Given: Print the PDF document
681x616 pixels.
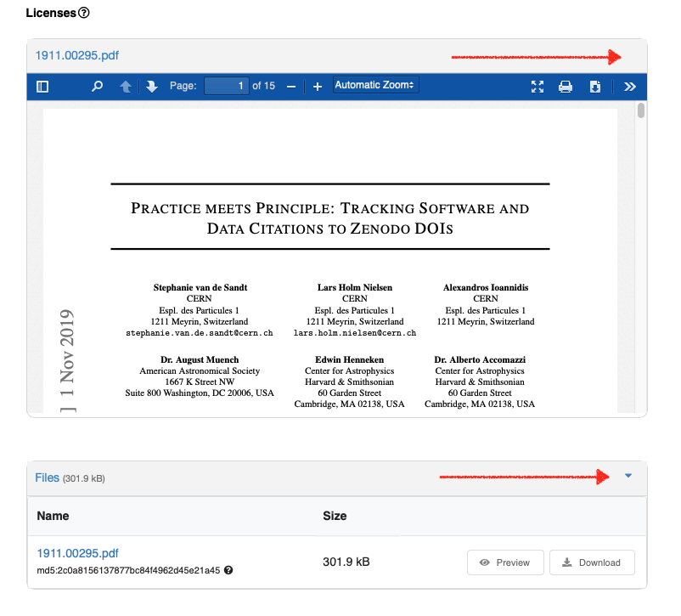Looking at the screenshot, I should (566, 87).
